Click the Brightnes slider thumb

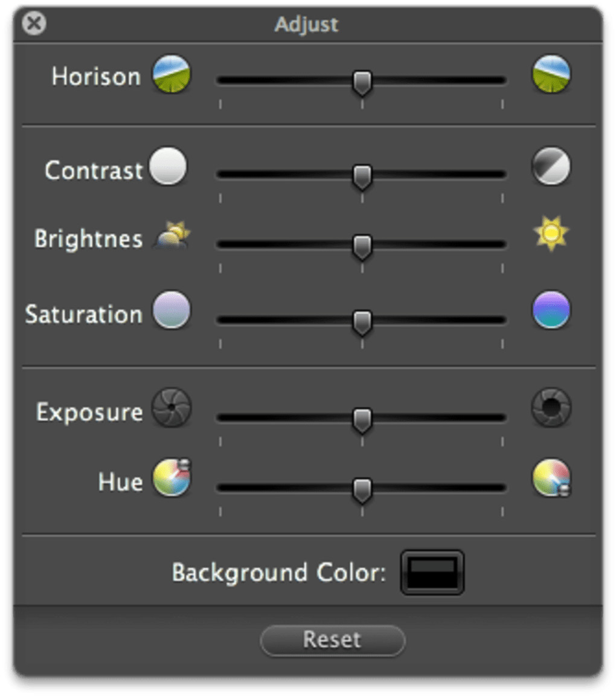[362, 247]
